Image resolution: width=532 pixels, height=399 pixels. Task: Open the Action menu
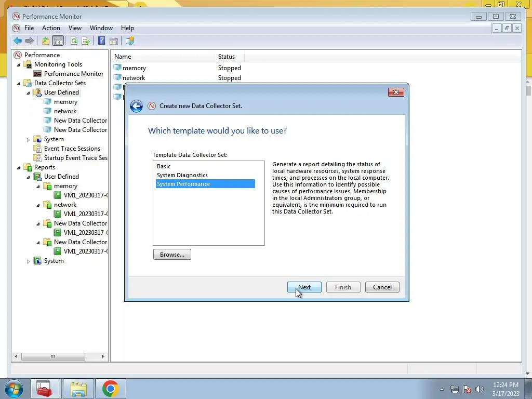click(51, 28)
